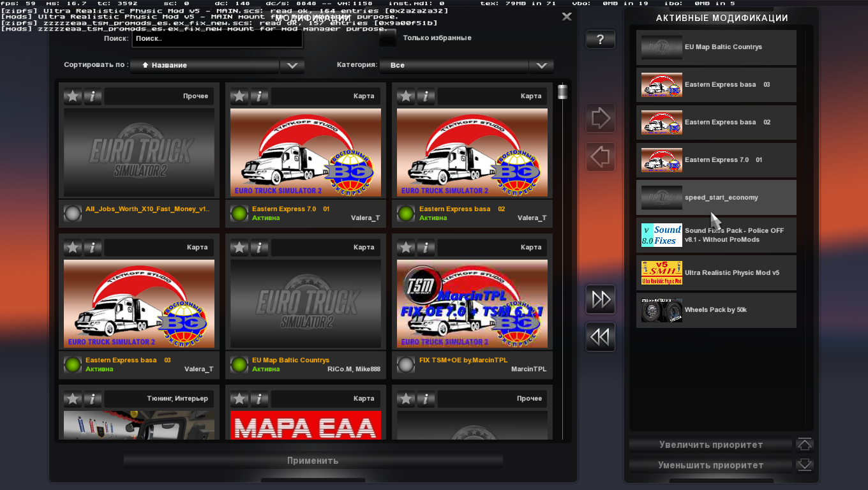The width and height of the screenshot is (868, 490).
Task: Activate selected mod with right arrow
Action: click(x=601, y=118)
